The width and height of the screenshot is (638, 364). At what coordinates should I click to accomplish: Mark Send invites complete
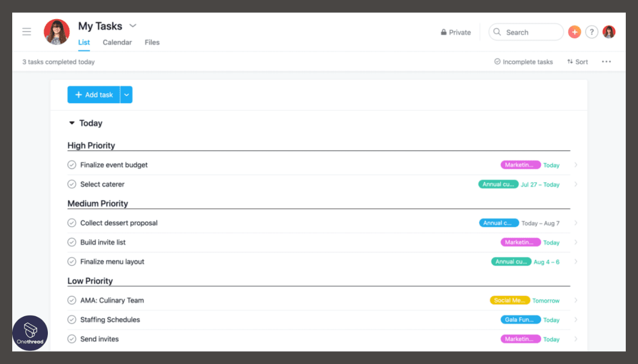(x=72, y=338)
